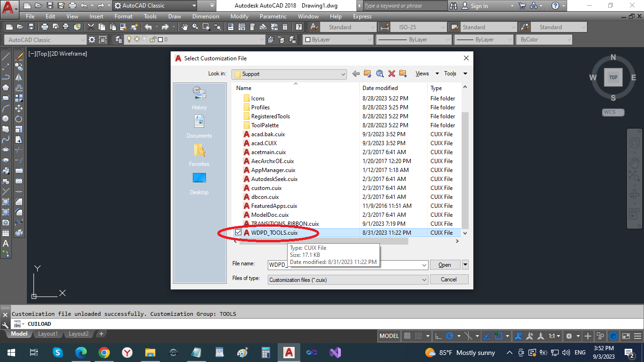Choose the Move tool

(x=19, y=108)
